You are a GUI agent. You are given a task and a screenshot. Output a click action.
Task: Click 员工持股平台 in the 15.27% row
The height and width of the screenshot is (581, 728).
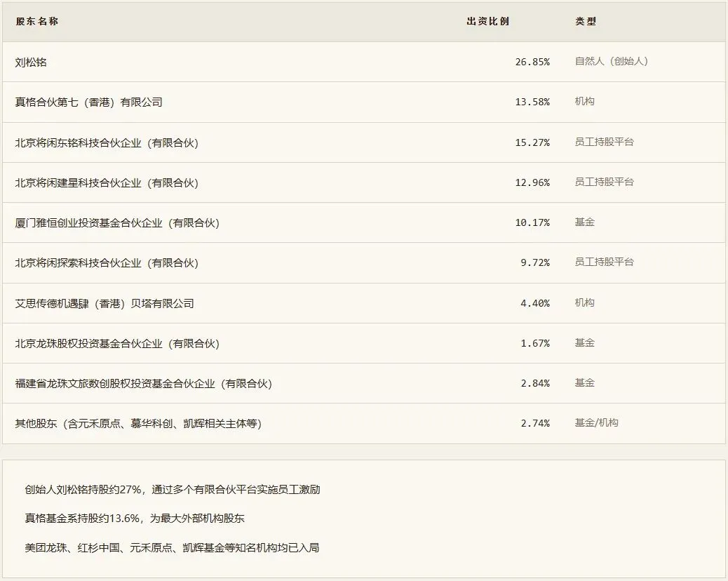(604, 142)
